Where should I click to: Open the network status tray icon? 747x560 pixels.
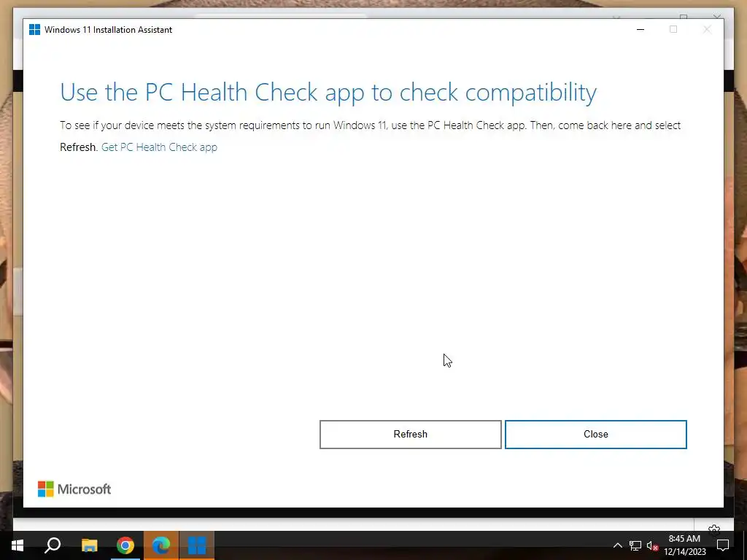pyautogui.click(x=635, y=545)
